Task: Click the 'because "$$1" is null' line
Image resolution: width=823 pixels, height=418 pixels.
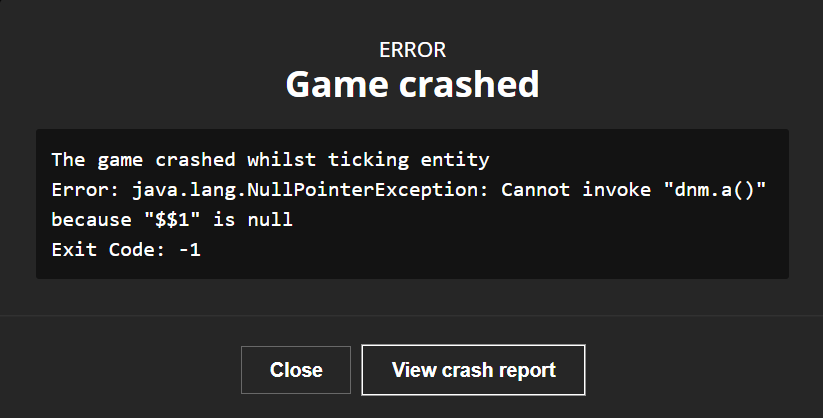Action: (172, 220)
